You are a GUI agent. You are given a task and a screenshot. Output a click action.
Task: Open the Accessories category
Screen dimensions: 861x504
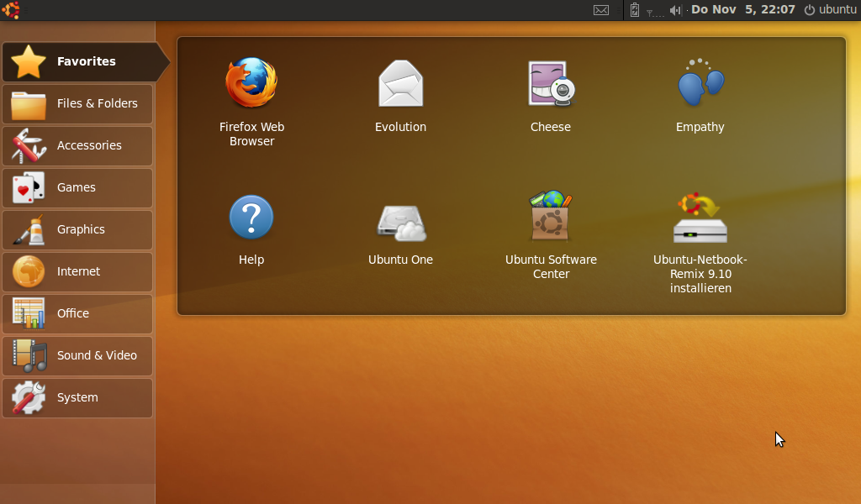pyautogui.click(x=77, y=146)
